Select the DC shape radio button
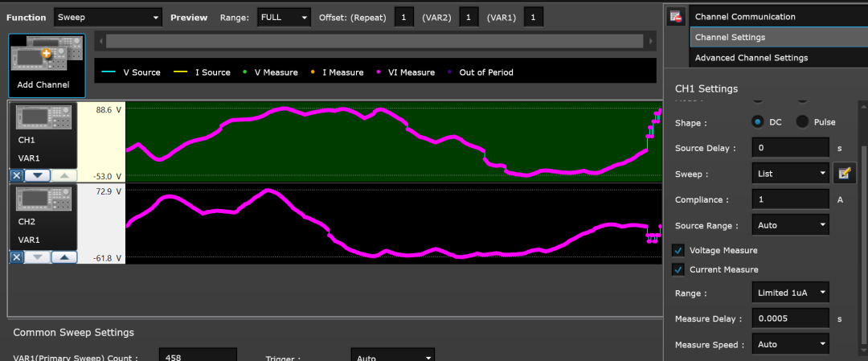This screenshot has height=361, width=868. pos(757,122)
